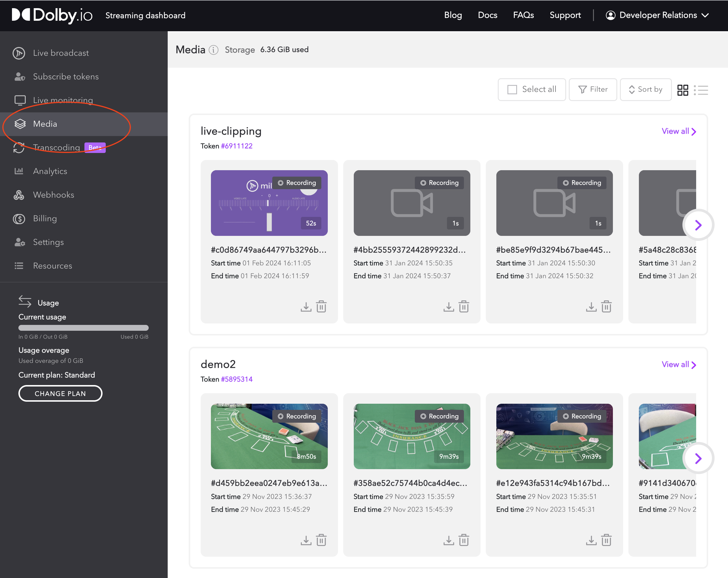
Task: Delete recording #d459bb2eea0247eb9e613a
Action: tap(321, 540)
